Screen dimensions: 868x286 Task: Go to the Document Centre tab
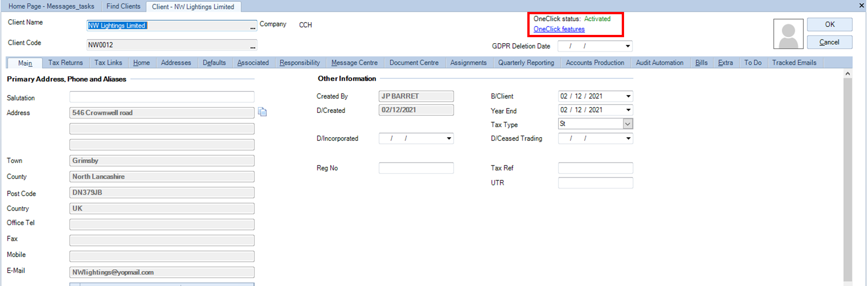coord(414,63)
